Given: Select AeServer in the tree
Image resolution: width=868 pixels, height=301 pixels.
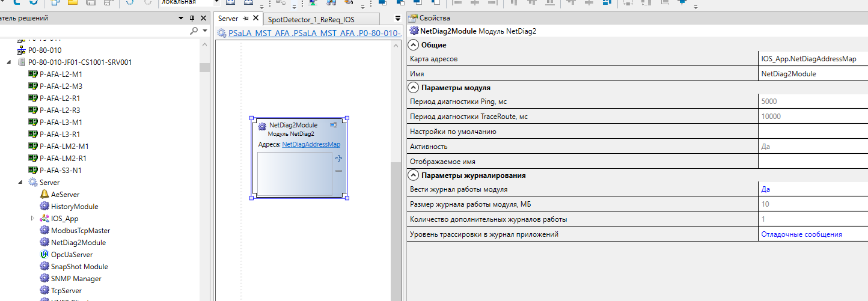Looking at the screenshot, I should coord(65,194).
